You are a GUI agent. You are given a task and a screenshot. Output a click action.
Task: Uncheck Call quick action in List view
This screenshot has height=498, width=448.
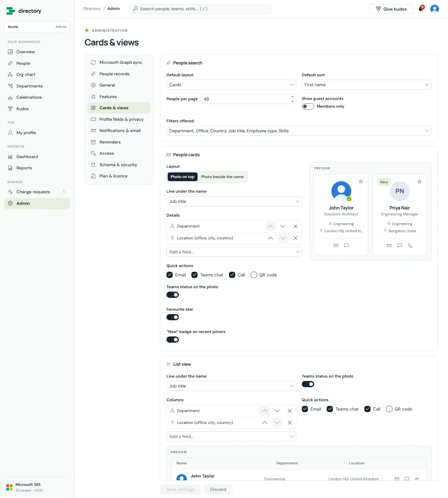pyautogui.click(x=367, y=409)
